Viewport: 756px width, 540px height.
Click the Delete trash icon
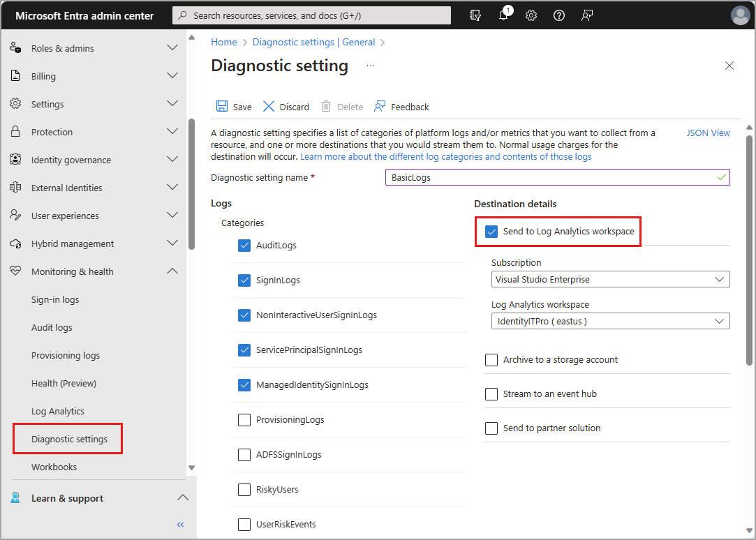coord(327,106)
